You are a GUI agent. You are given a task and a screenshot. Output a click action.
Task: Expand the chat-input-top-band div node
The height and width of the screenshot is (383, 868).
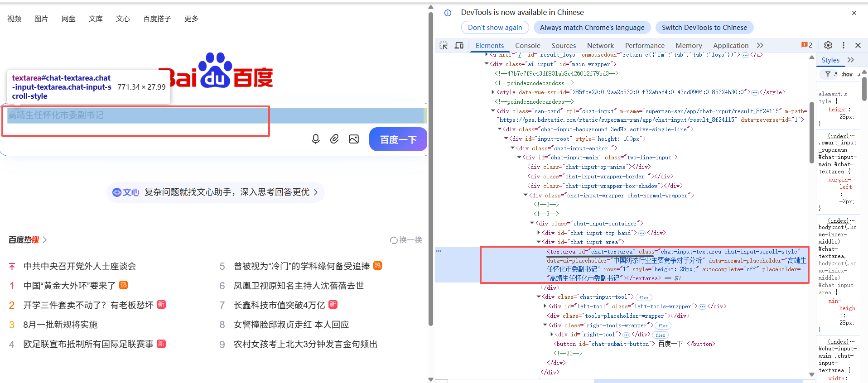[539, 233]
